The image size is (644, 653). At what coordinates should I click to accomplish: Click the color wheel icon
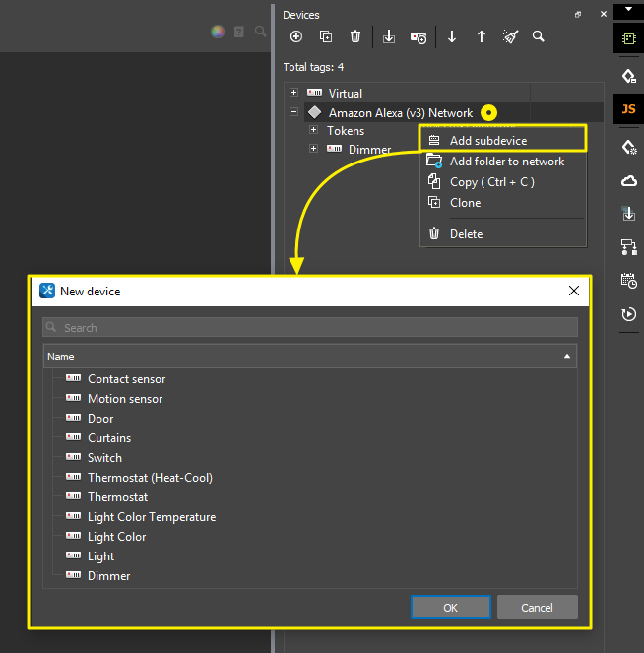[x=218, y=32]
